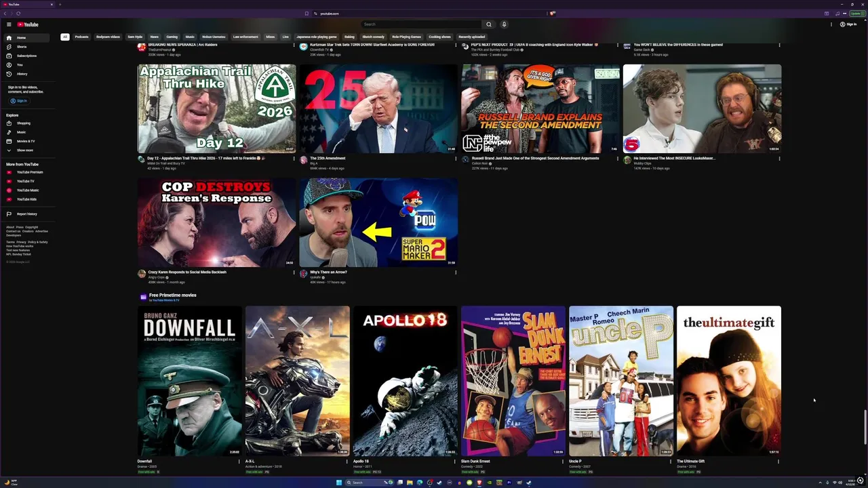The image size is (868, 488).
Task: Open options menu for Most INSECURE LooksMaxer video
Action: click(779, 159)
